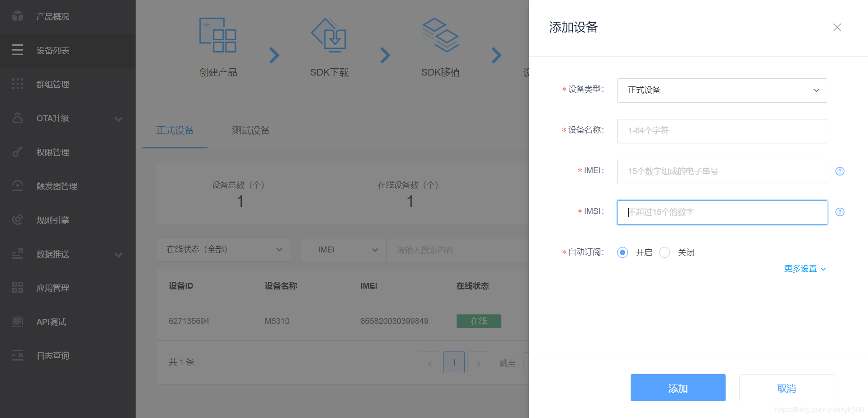Focus the 请输入搜索内容 search box
Screen dimensions: 868x418
(458, 250)
